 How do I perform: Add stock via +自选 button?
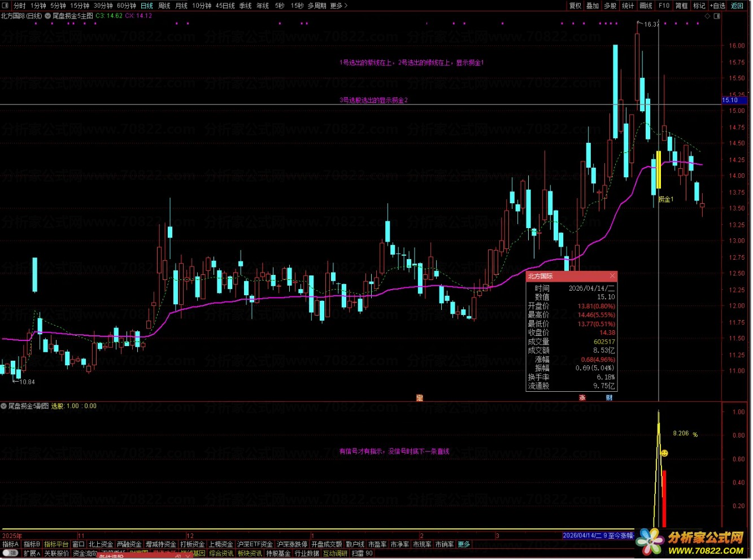(718, 6)
